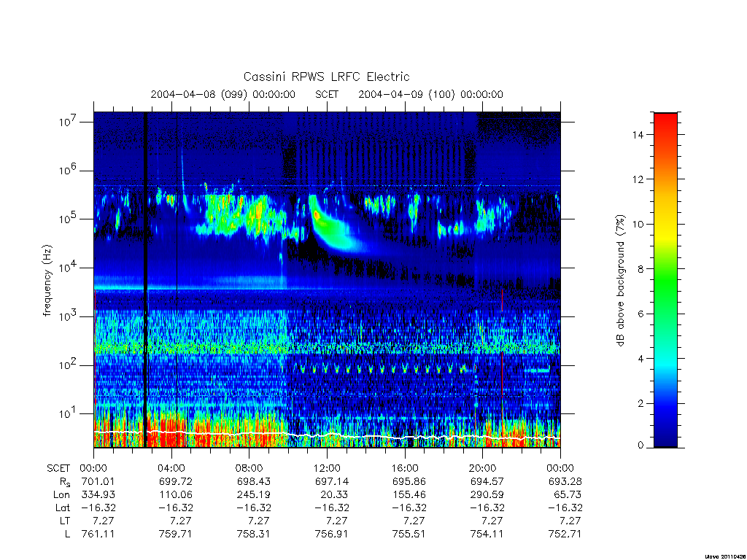Click the 'Lat' row label

63,507
